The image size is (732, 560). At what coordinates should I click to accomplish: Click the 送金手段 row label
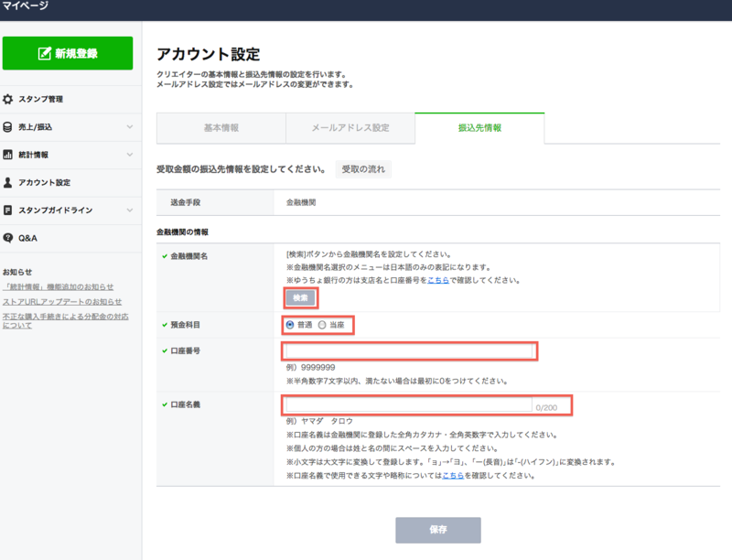186,202
